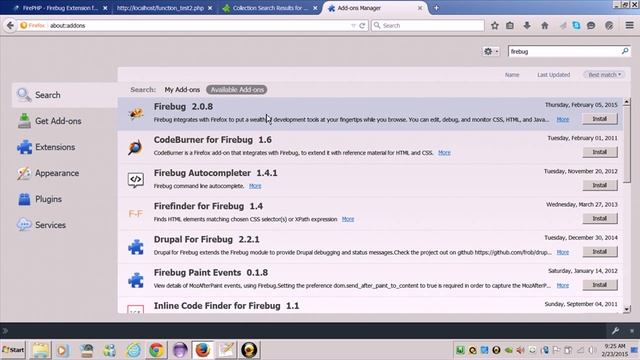The image size is (640, 360).
Task: Click the Firebug bee icon
Action: click(x=136, y=113)
